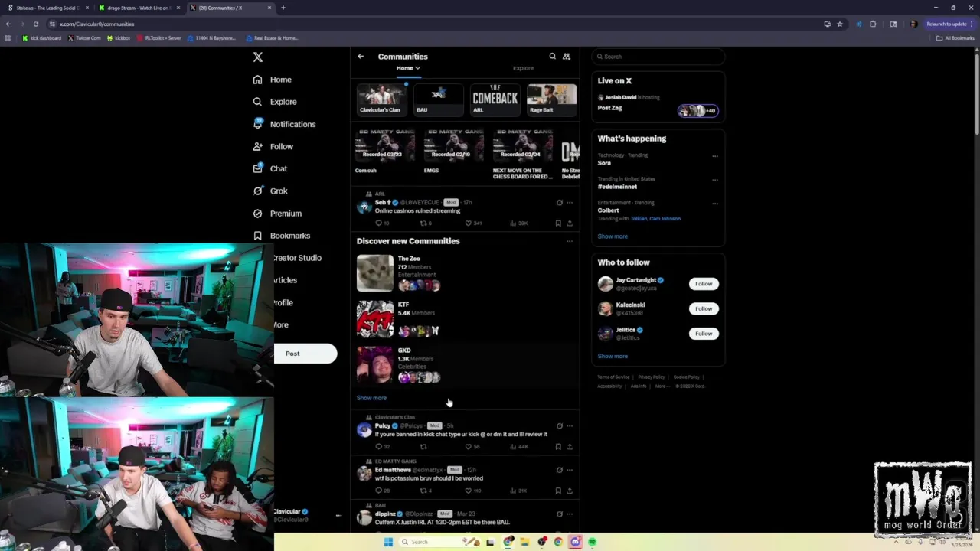This screenshot has height=551, width=980.
Task: Open Sora trend more options
Action: 715,156
